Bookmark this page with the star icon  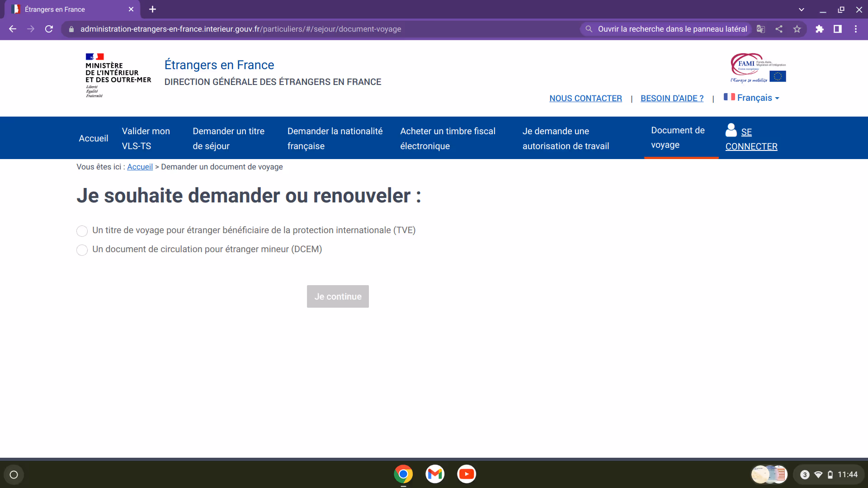click(797, 29)
